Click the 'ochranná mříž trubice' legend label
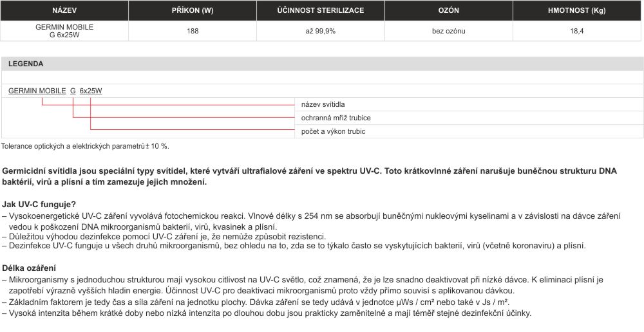 click(x=336, y=118)
